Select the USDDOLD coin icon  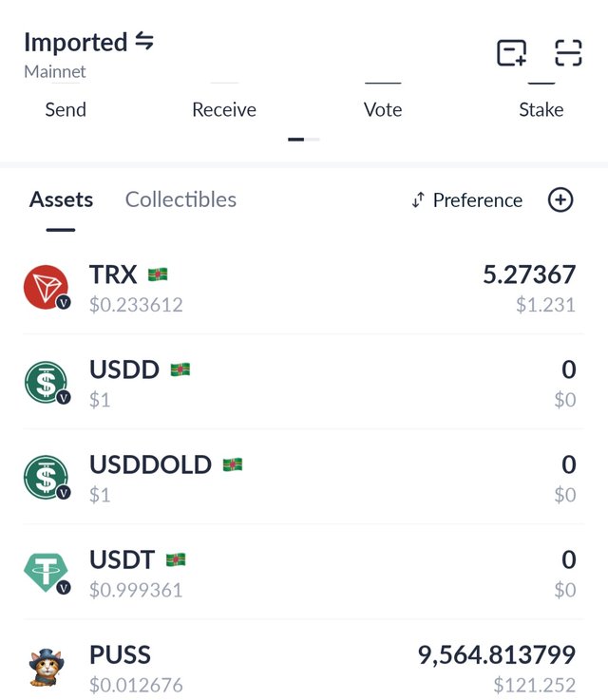point(47,477)
